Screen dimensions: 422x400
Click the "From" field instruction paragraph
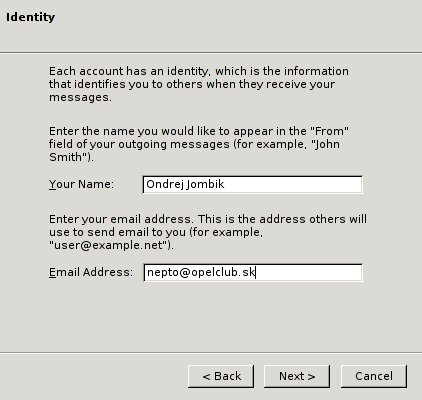tap(199, 144)
